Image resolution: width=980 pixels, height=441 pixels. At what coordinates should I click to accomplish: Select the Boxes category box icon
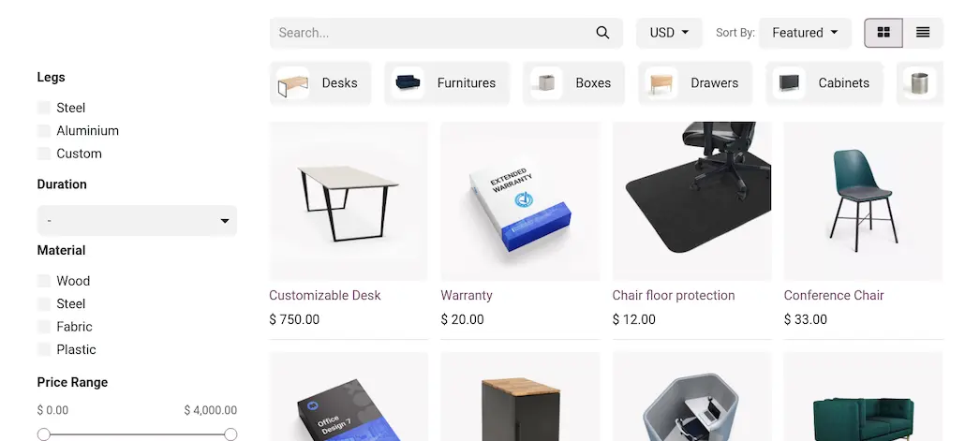546,83
